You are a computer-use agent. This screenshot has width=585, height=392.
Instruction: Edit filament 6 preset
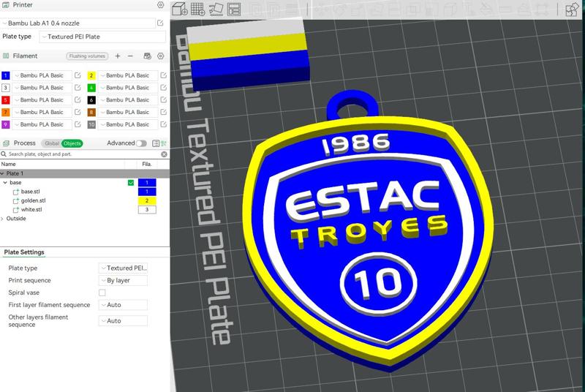pos(163,100)
